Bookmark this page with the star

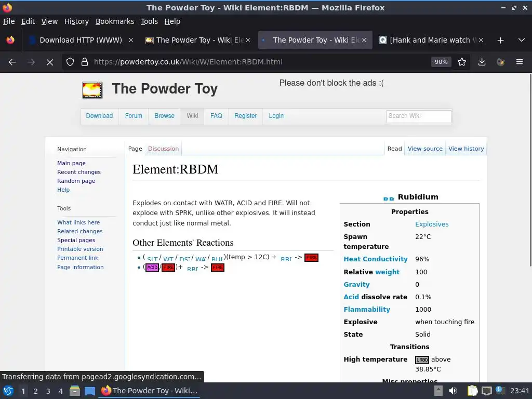(x=462, y=62)
